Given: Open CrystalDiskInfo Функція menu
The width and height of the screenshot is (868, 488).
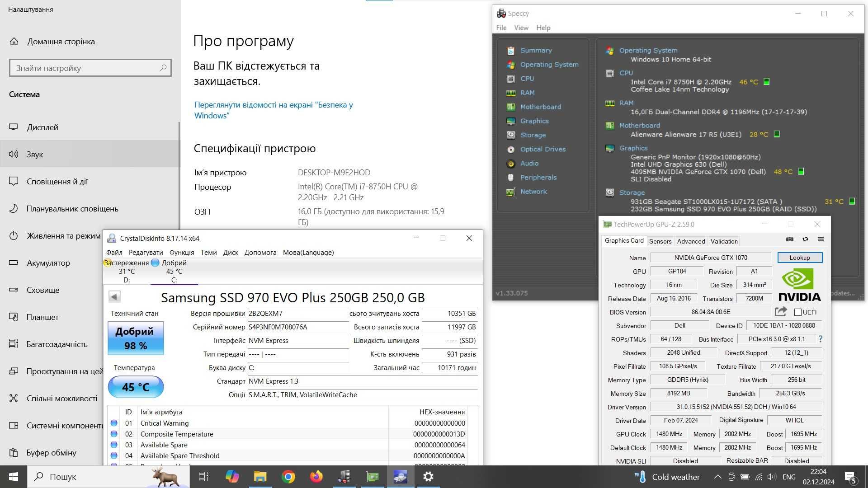Looking at the screenshot, I should (x=182, y=253).
